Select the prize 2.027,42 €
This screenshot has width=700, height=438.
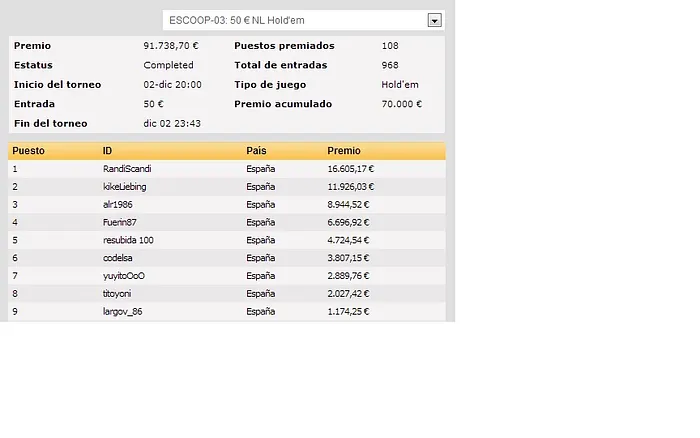tap(348, 294)
